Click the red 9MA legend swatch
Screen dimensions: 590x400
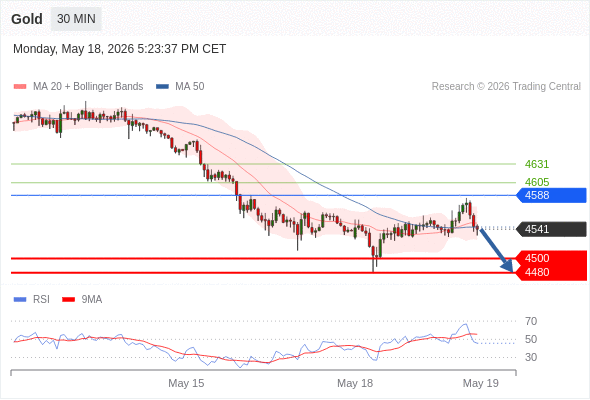pos(68,300)
